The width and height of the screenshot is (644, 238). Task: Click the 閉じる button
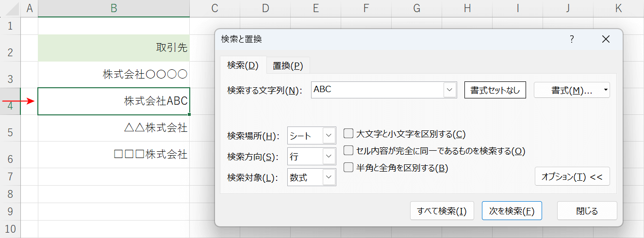click(x=587, y=211)
